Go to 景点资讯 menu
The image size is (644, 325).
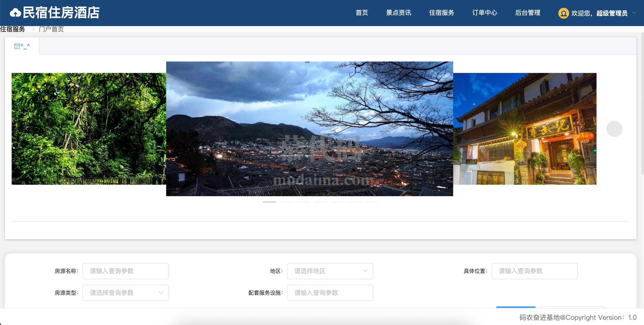click(x=398, y=13)
